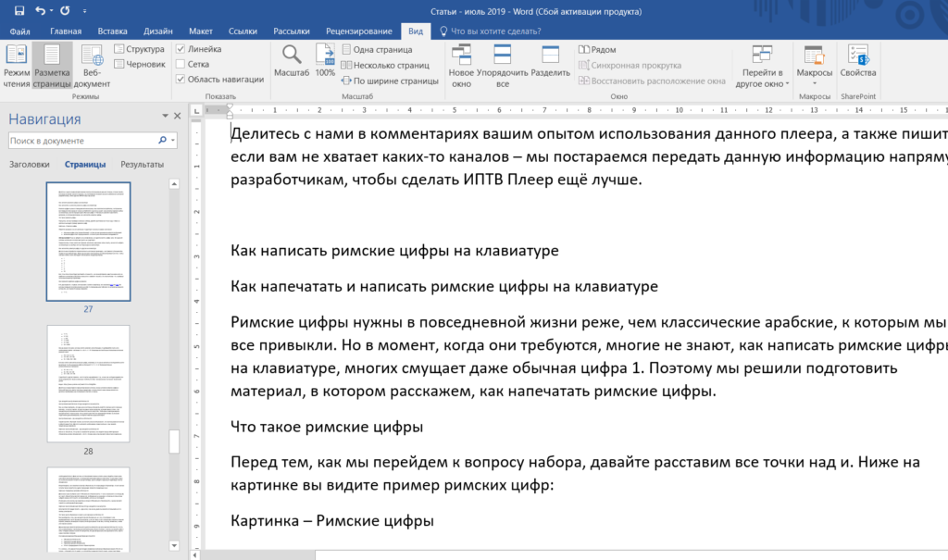Open the Вставка ribbon tab

coord(113,31)
